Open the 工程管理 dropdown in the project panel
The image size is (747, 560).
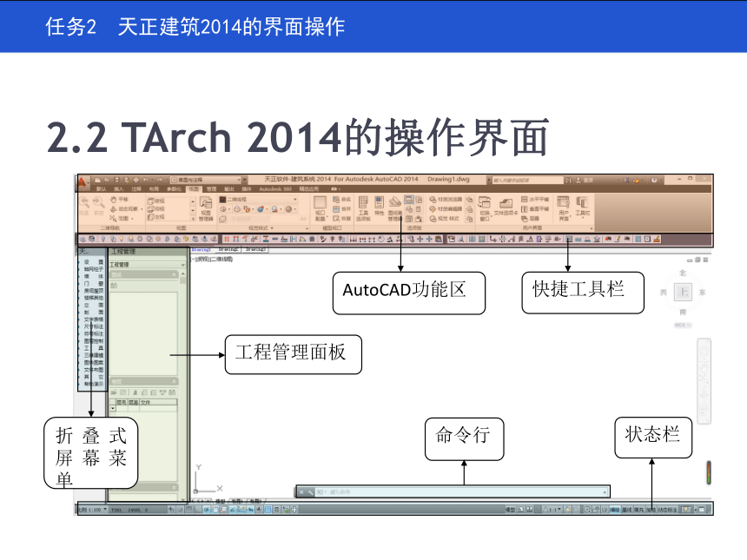pyautogui.click(x=147, y=265)
